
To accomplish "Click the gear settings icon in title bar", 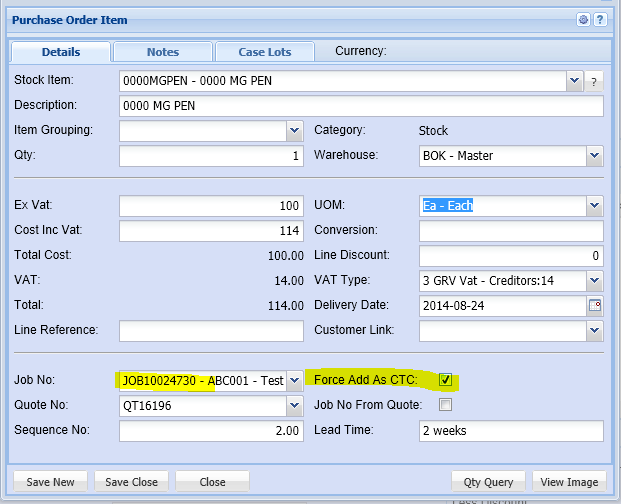I will point(583,19).
